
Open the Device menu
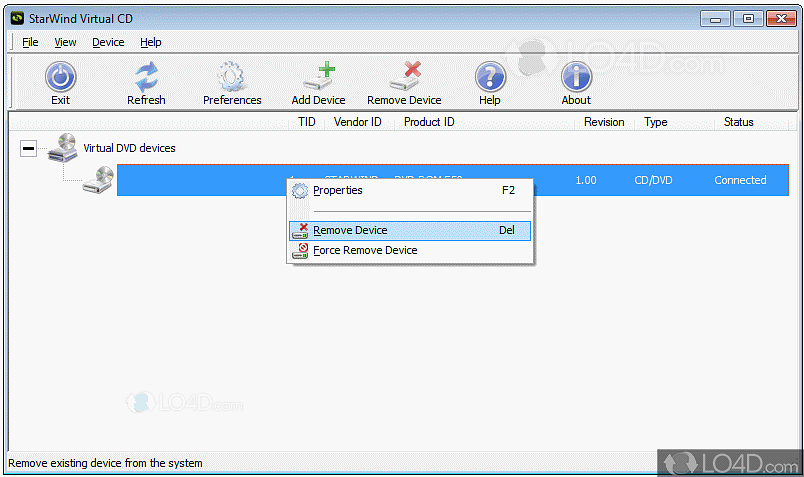pos(108,42)
